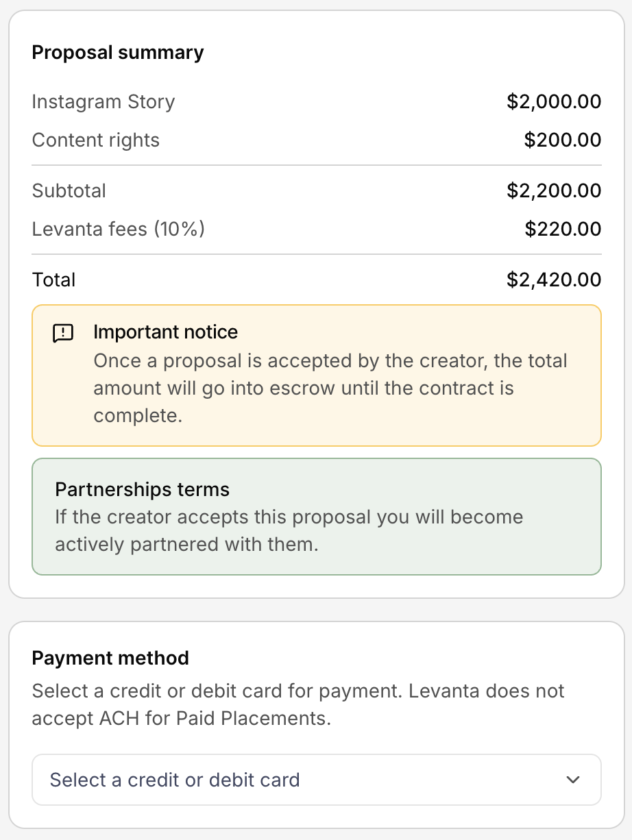Click the actively partnered terms text
The width and height of the screenshot is (632, 840).
coord(289,530)
